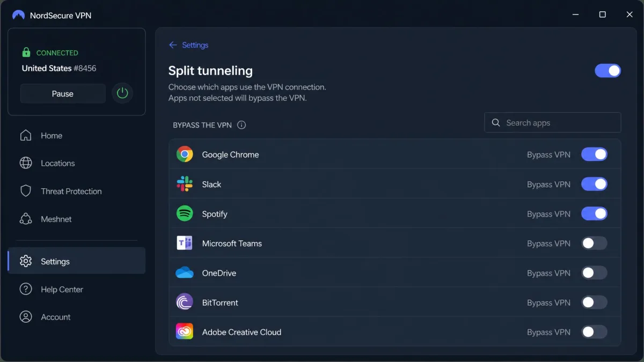Image resolution: width=644 pixels, height=362 pixels.
Task: Click the United States #8456 server name
Action: point(59,68)
